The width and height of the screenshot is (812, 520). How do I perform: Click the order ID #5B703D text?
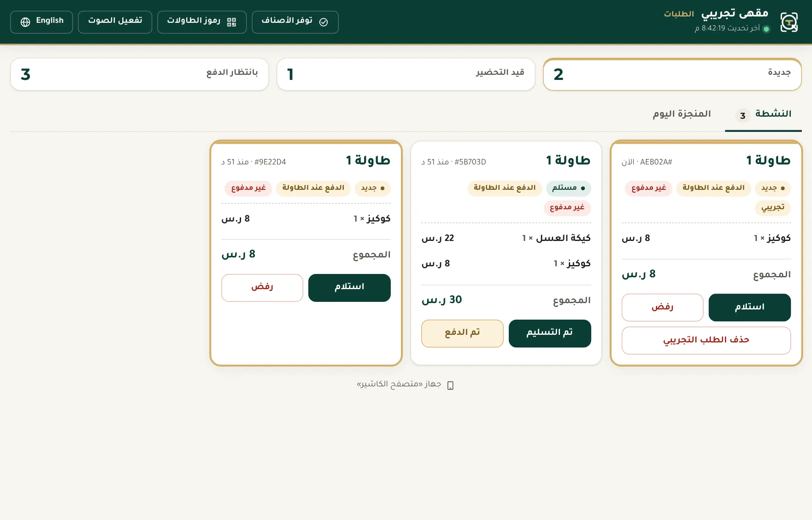coord(470,162)
